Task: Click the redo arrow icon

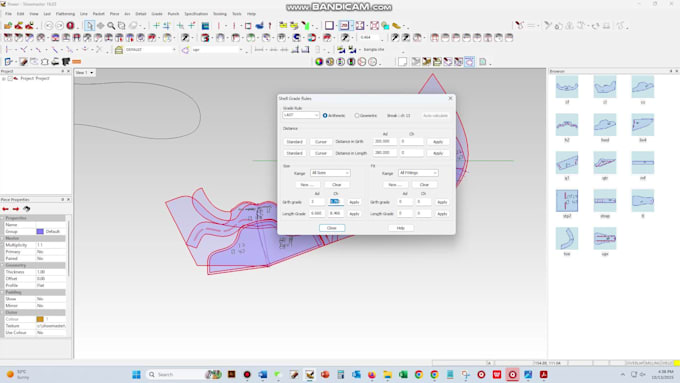Action: pyautogui.click(x=59, y=26)
